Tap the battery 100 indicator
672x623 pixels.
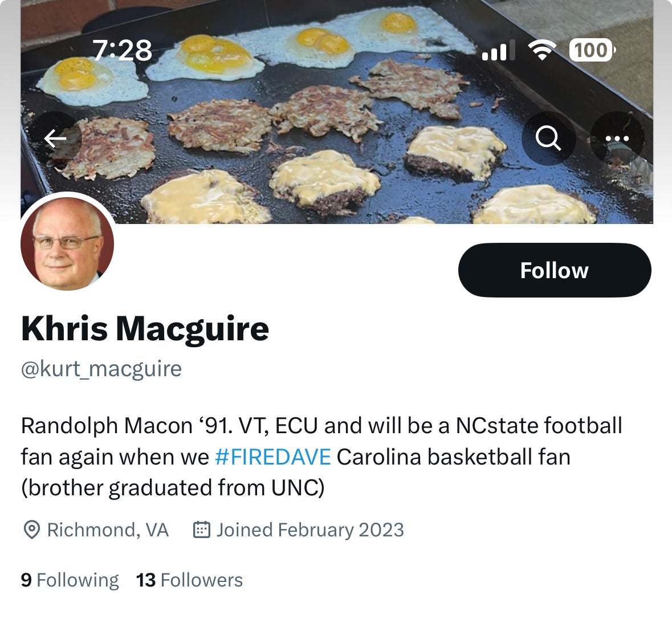click(x=592, y=50)
